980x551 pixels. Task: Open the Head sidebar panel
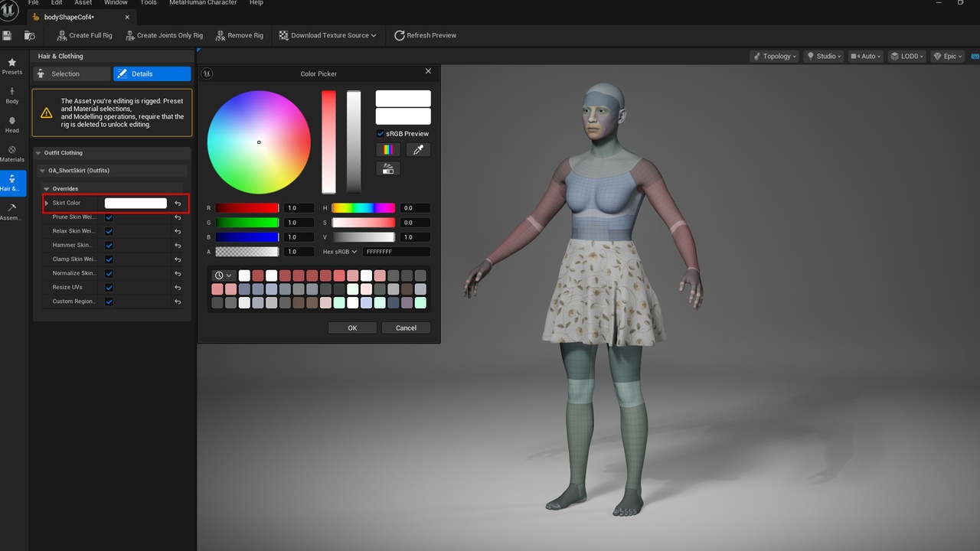[12, 125]
